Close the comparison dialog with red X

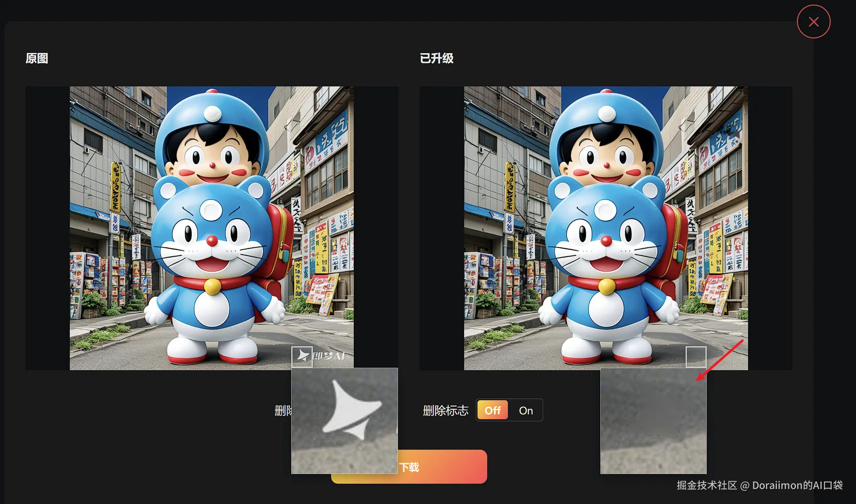(x=813, y=22)
